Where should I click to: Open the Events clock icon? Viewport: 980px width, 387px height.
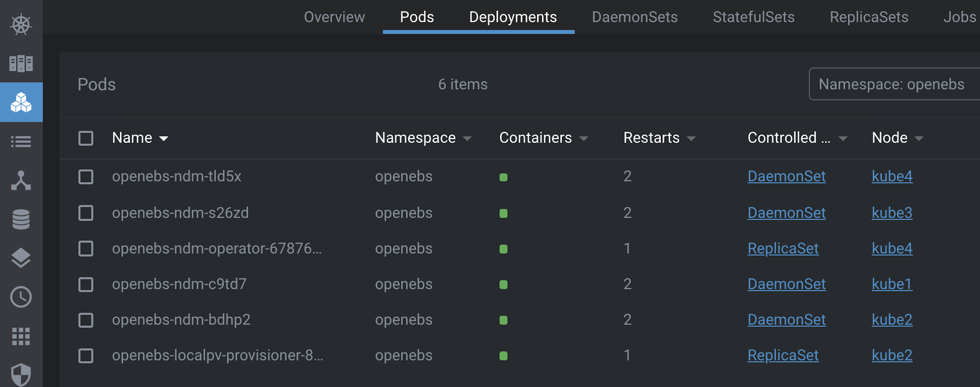(x=21, y=297)
